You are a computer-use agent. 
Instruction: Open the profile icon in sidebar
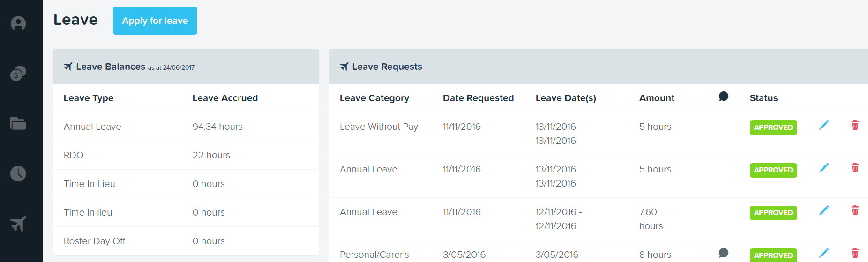tap(18, 23)
